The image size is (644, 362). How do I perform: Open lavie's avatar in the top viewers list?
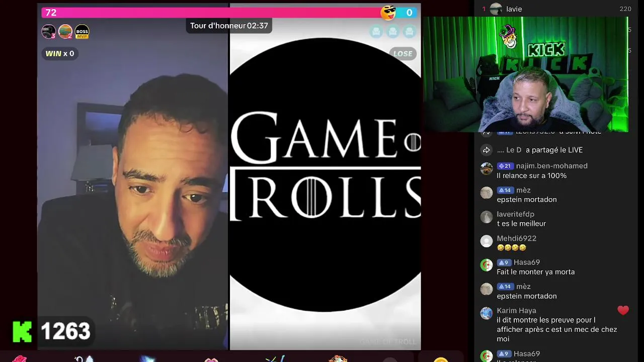click(496, 9)
